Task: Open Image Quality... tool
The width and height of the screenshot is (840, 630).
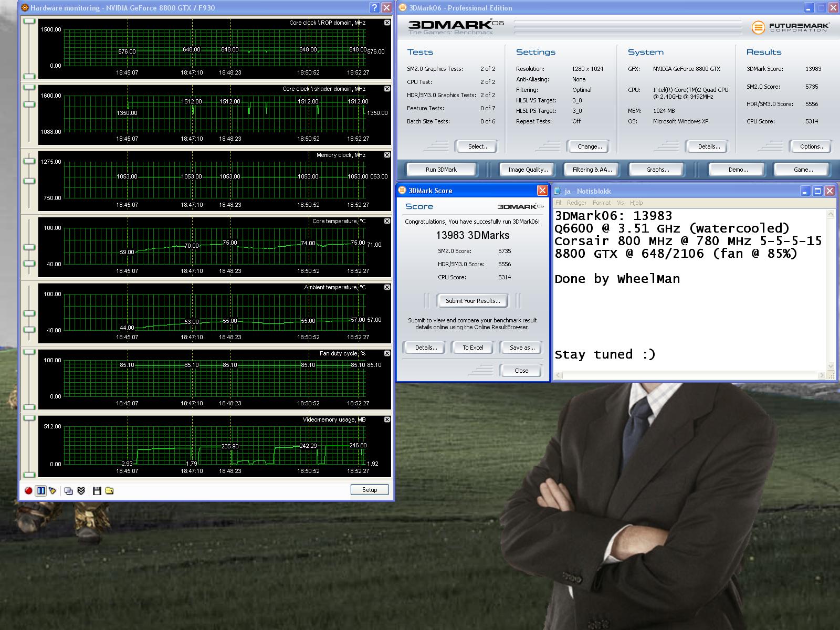Action: point(528,170)
